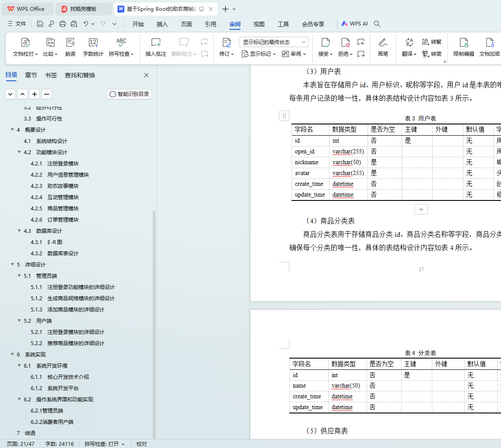Open the 开始 ribbon tab
This screenshot has height=448, width=501.
tap(138, 24)
